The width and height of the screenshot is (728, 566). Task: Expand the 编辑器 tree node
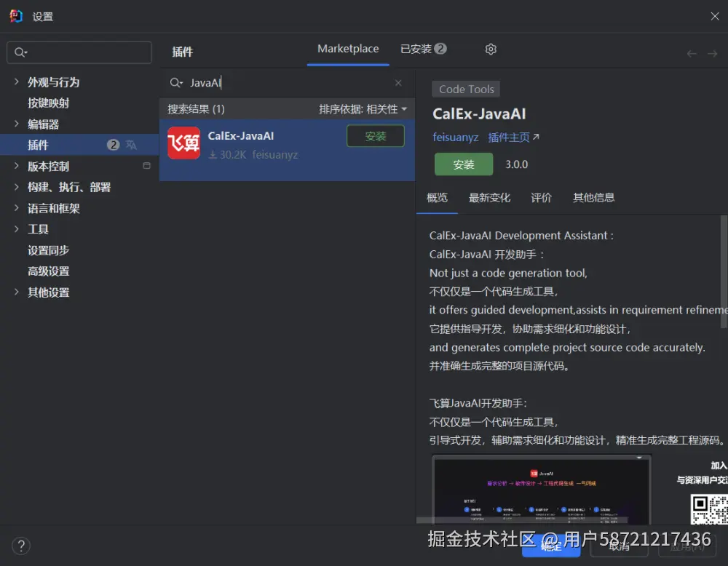(x=16, y=124)
